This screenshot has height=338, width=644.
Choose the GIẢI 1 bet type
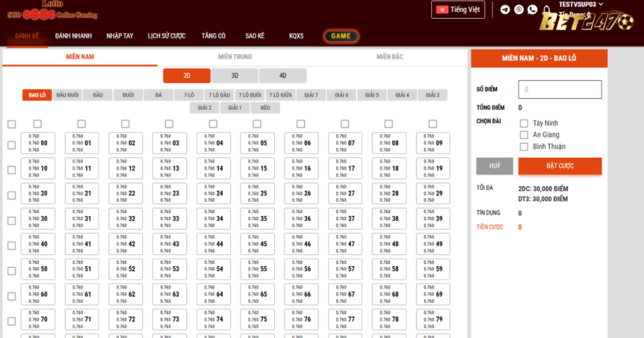[235, 108]
